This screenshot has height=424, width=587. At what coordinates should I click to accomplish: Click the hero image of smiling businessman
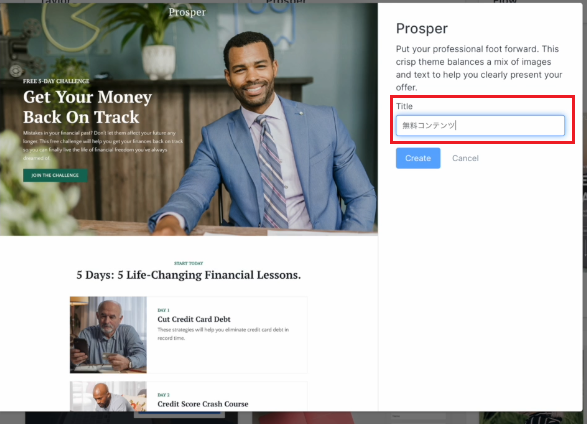coord(262,131)
